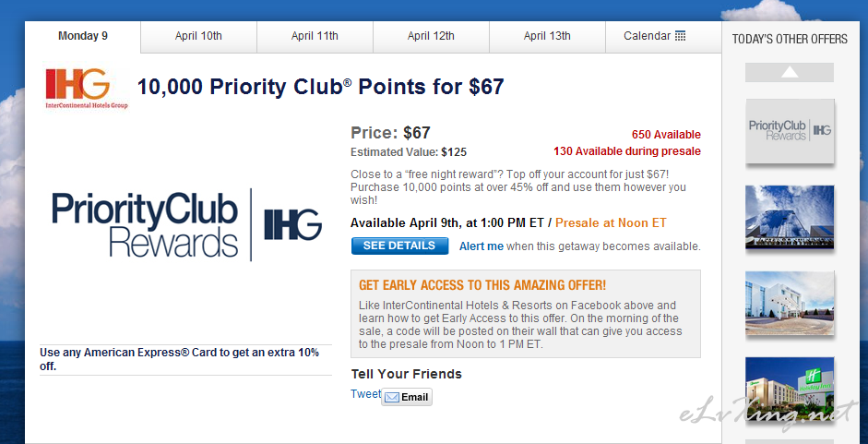Click the Get Early Access heading

[482, 285]
